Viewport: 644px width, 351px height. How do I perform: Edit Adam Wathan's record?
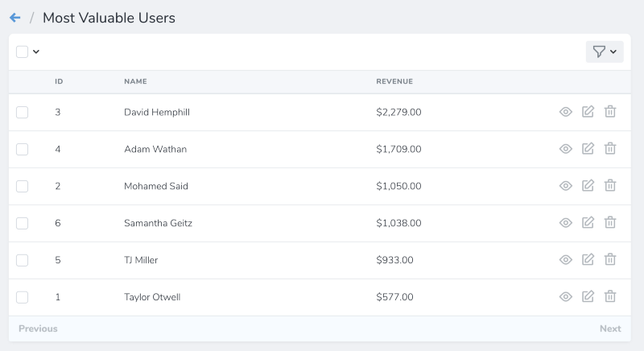pyautogui.click(x=588, y=149)
